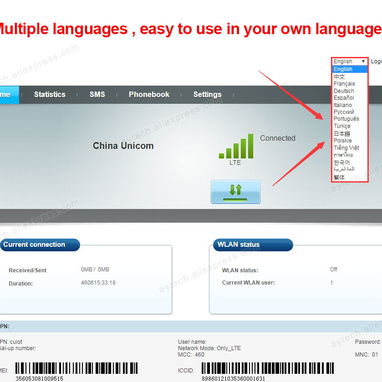This screenshot has height=382, width=382.
Task: Click the LTE label under signal bars
Action: pos(235,163)
